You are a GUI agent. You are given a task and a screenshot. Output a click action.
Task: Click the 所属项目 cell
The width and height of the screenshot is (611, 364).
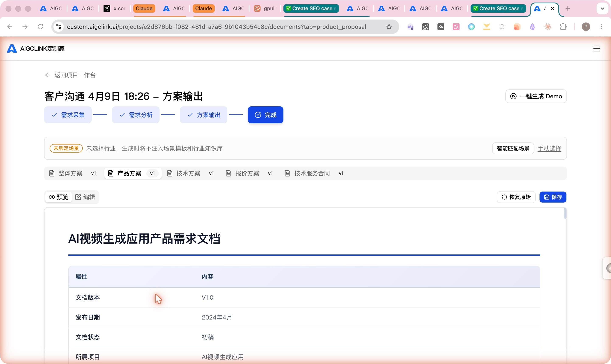click(88, 357)
